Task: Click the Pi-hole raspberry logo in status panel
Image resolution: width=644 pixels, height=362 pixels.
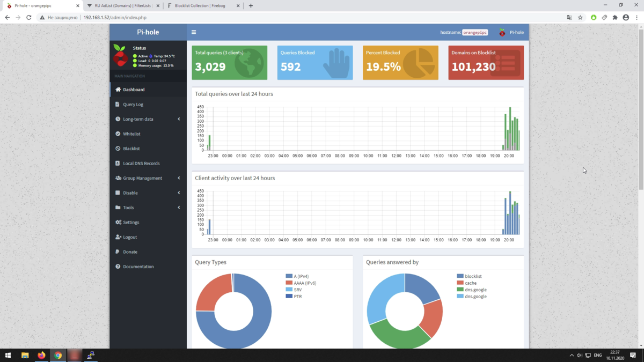Action: point(120,55)
